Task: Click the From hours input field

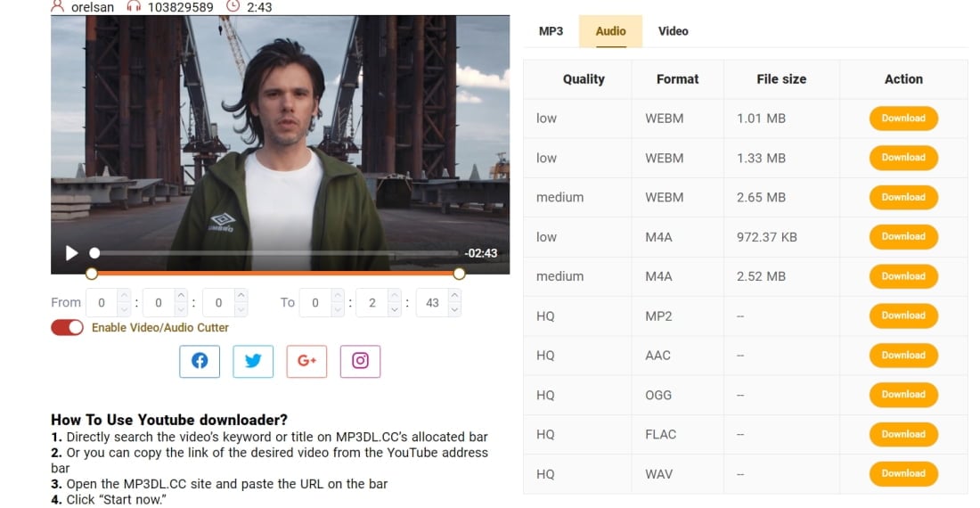Action: click(x=102, y=303)
